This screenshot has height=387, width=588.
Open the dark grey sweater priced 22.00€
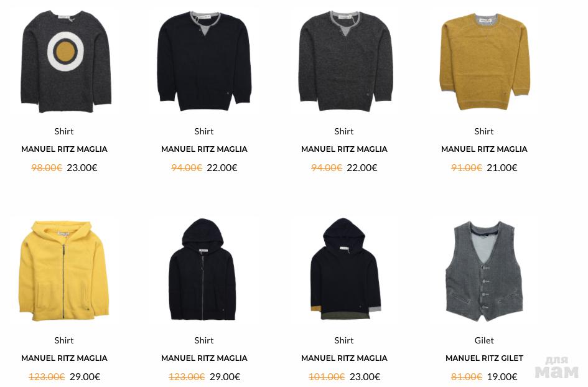[345, 61]
